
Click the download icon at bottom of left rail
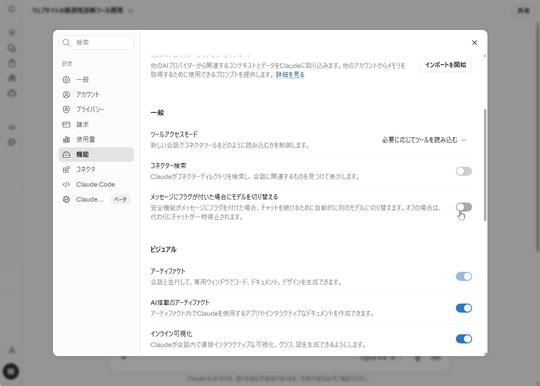click(12, 350)
